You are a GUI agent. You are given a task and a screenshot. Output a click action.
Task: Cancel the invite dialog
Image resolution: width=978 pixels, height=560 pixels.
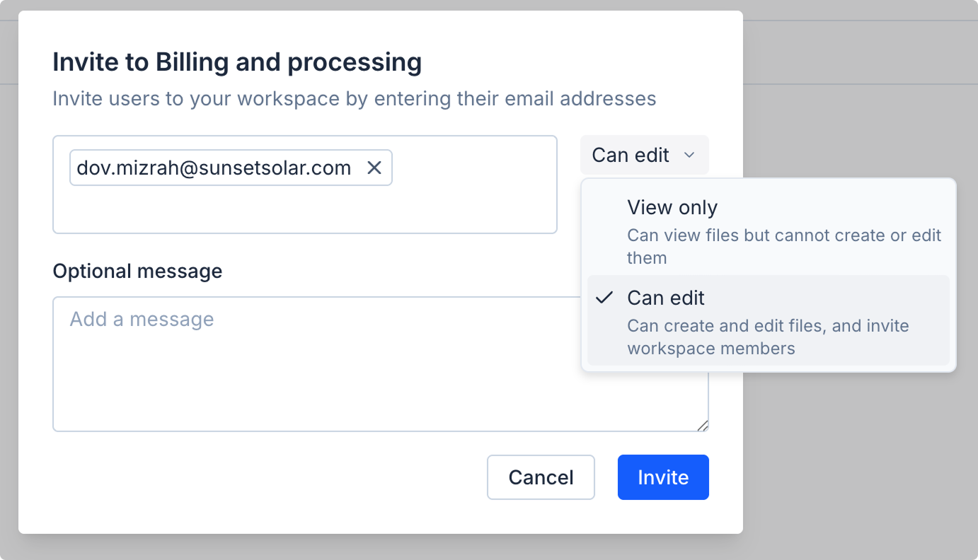point(541,477)
